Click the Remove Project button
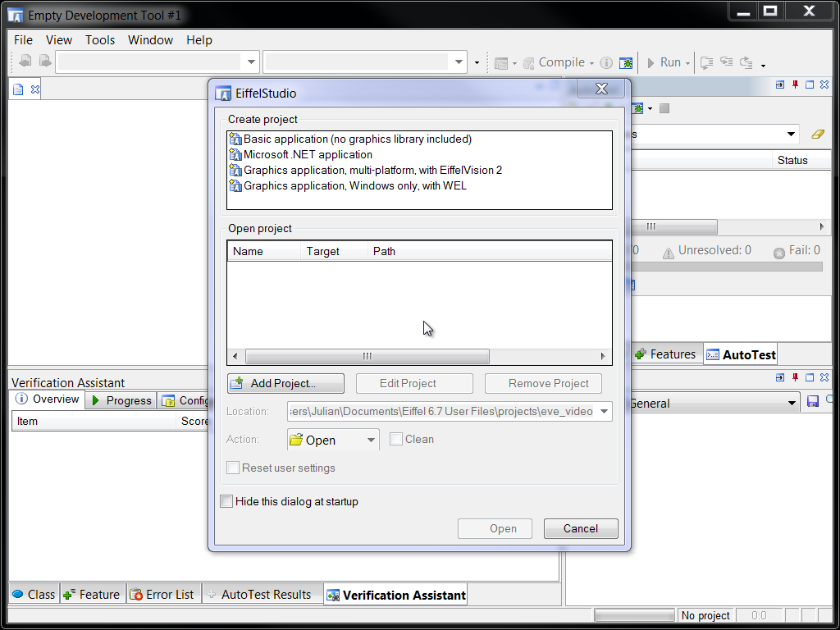The height and width of the screenshot is (630, 840). click(x=543, y=384)
